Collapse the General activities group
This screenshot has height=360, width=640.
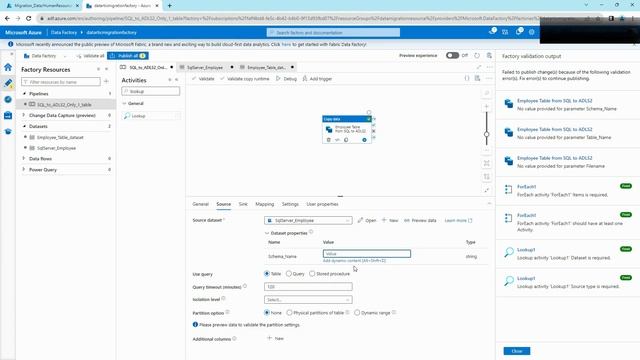[124, 104]
